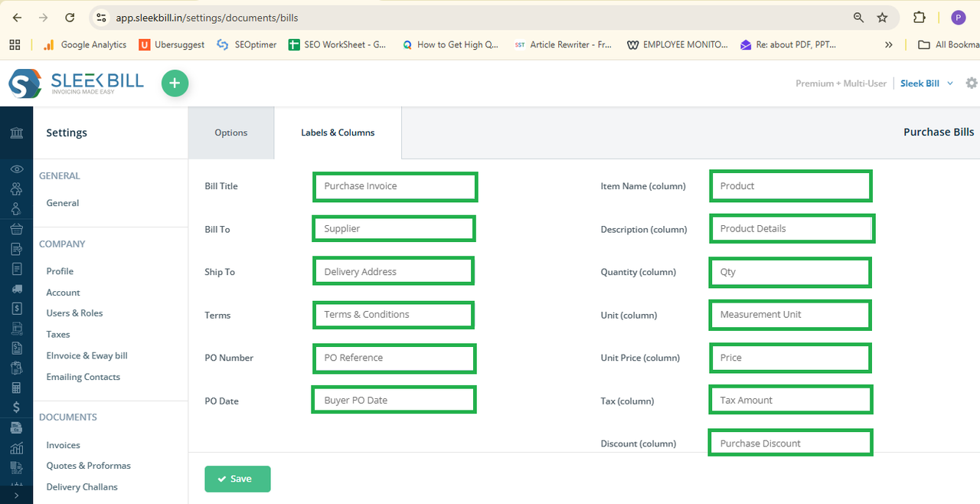Screen dimensions: 980x504
Task: Open the Chrome apps grid icon
Action: pyautogui.click(x=15, y=44)
